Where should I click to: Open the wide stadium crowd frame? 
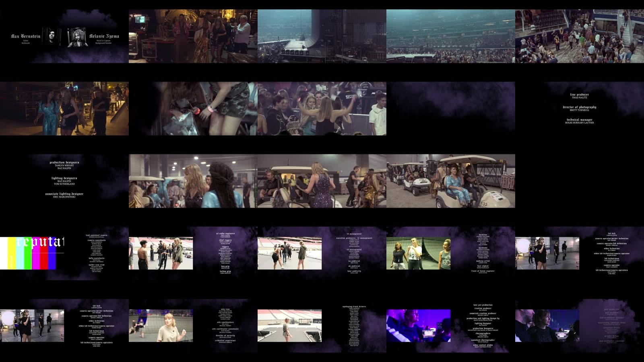pyautogui.click(x=451, y=36)
